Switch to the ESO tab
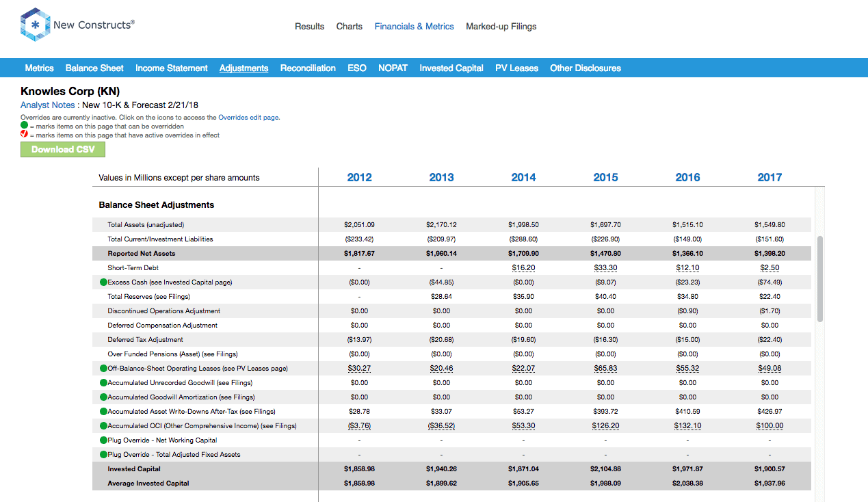This screenshot has width=868, height=502. pos(357,68)
